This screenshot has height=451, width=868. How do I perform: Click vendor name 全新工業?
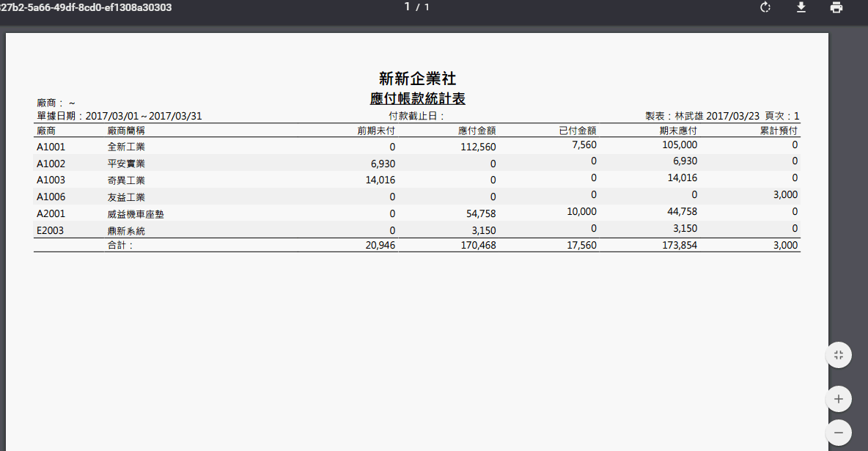coord(126,147)
